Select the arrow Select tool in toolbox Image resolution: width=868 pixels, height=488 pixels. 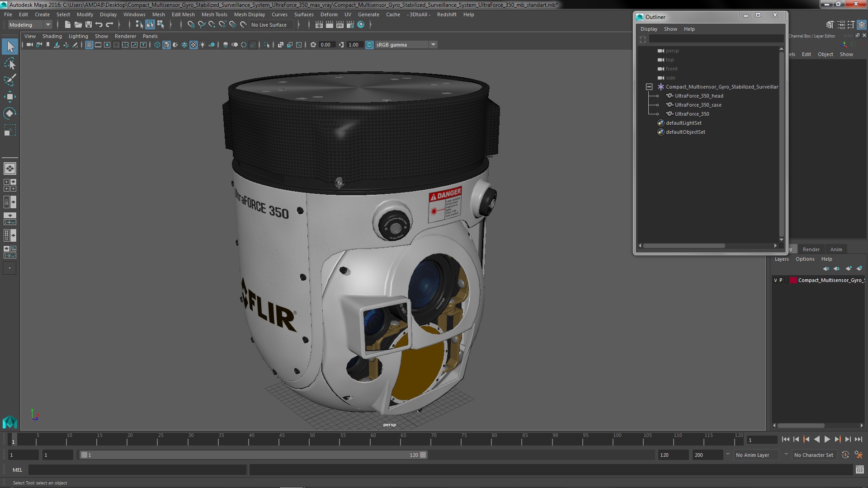10,47
